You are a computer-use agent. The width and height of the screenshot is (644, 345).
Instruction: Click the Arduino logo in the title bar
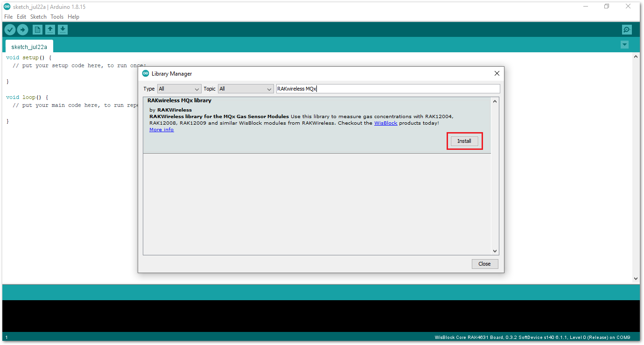coord(7,7)
